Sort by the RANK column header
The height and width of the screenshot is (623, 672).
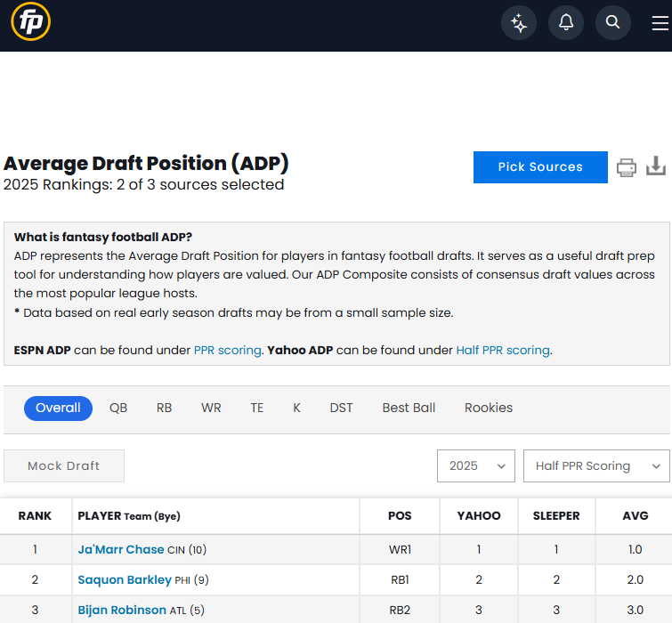[x=35, y=516]
